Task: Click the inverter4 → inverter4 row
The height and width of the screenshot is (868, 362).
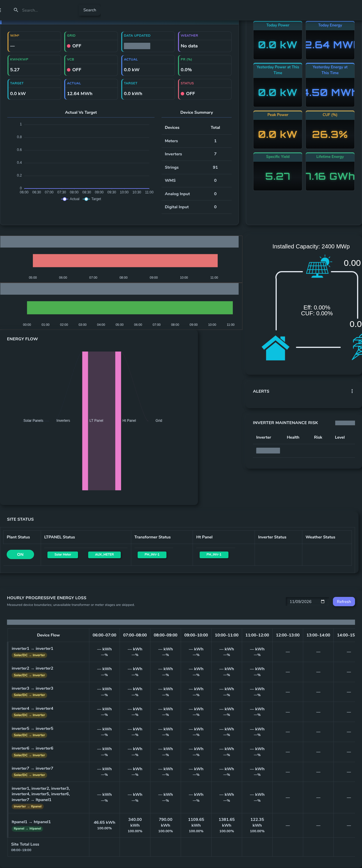Action: tap(181, 712)
